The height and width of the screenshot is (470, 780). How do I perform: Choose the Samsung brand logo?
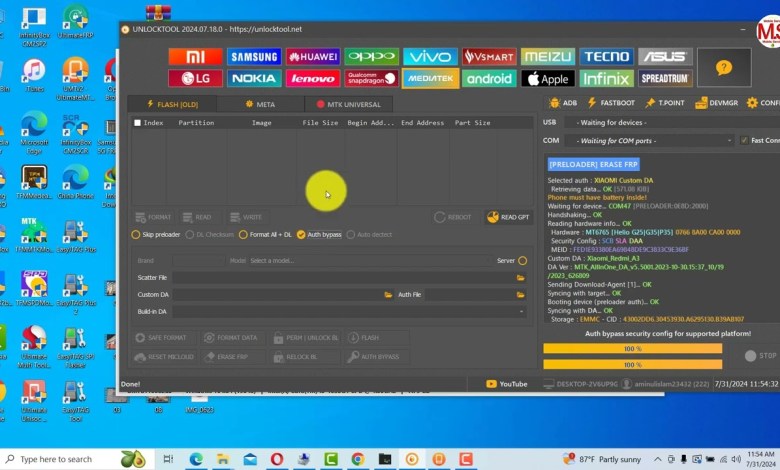[254, 57]
